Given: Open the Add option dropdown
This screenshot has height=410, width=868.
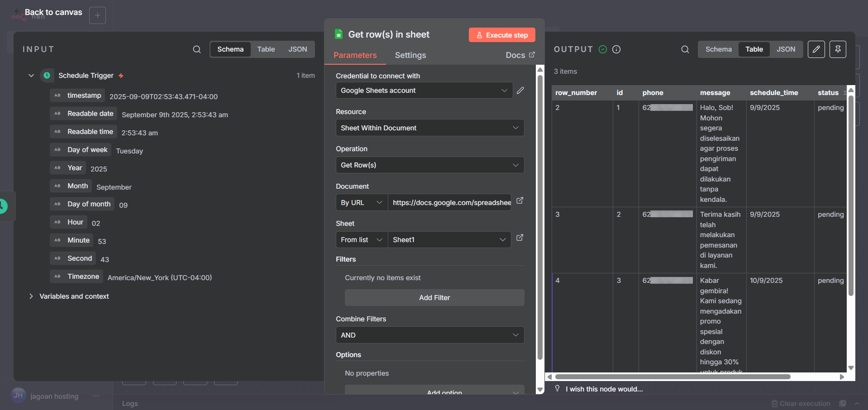Looking at the screenshot, I should tap(434, 390).
